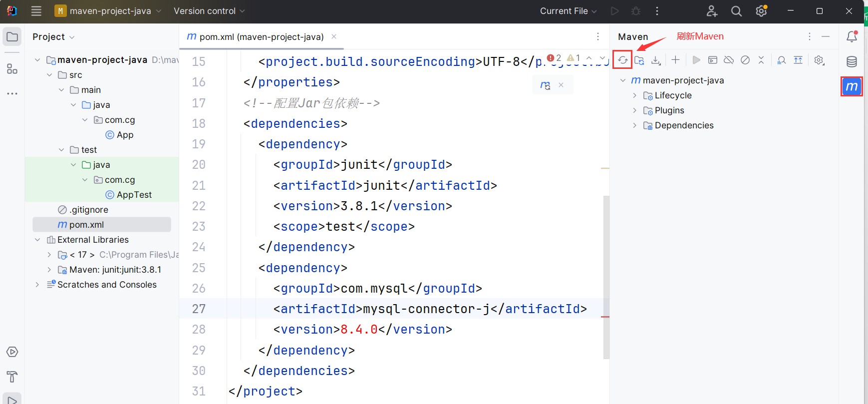868x404 pixels.
Task: Expand Lifecycle node in Maven
Action: click(x=634, y=95)
